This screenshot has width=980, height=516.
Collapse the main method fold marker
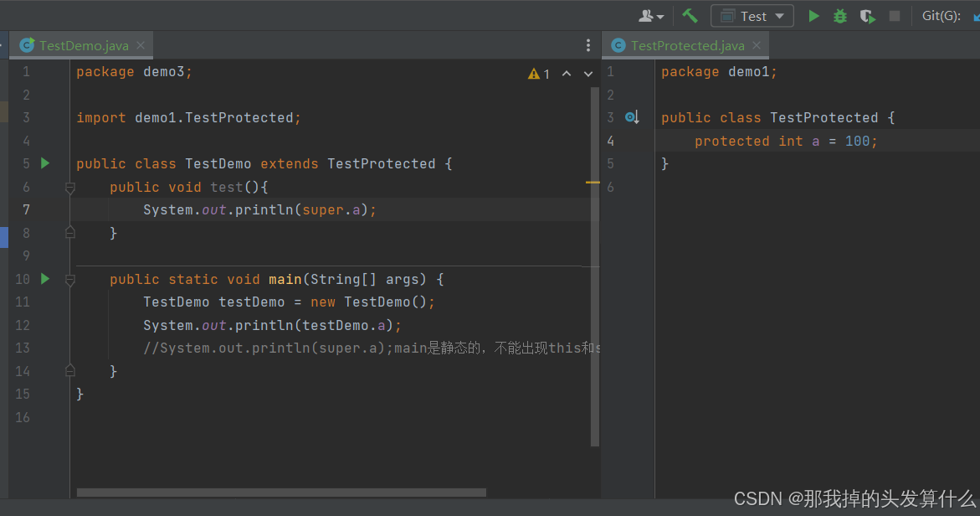coord(70,280)
